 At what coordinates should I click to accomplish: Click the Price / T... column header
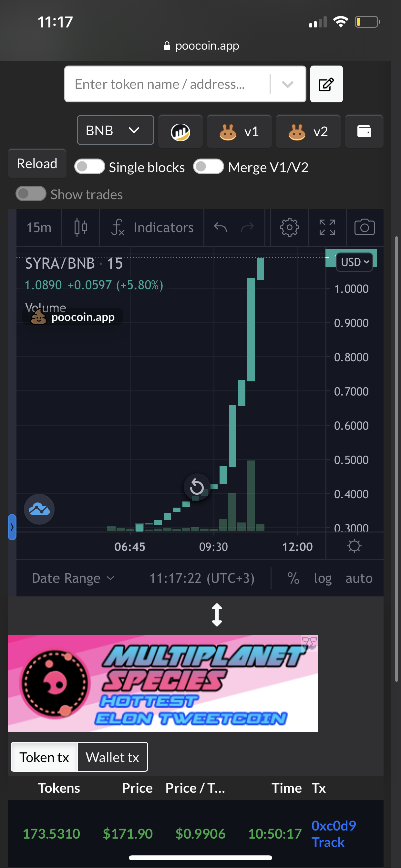click(x=195, y=788)
